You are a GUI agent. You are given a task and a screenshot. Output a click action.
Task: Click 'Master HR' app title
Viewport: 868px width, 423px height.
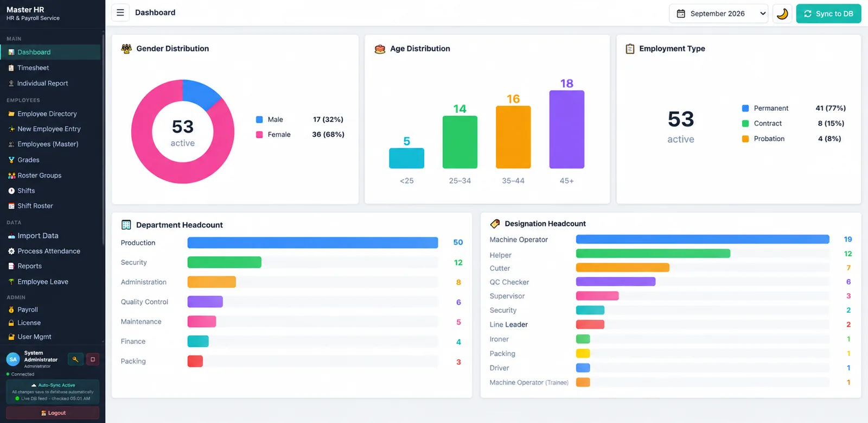pos(25,10)
